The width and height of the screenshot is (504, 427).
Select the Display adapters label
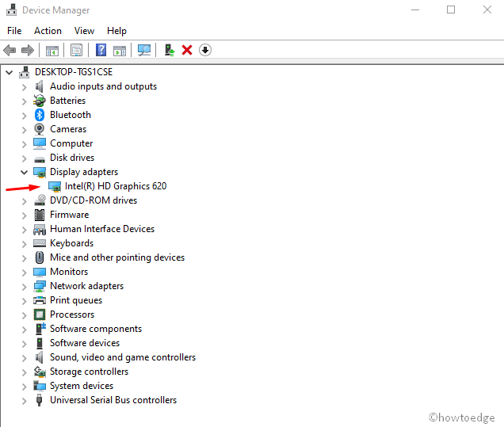click(x=84, y=172)
